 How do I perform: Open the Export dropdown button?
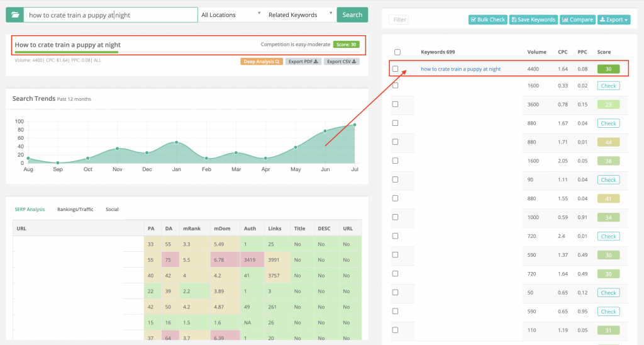[x=614, y=20]
